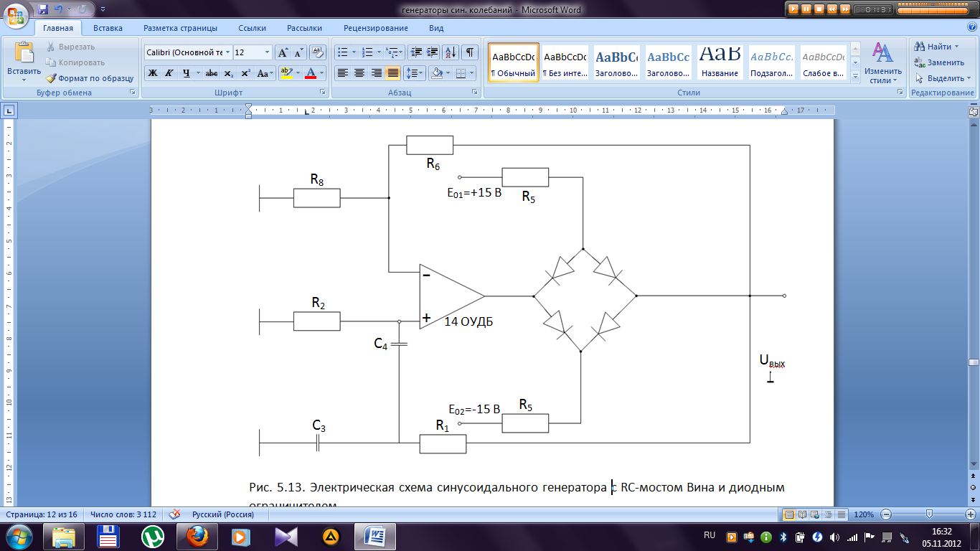Image resolution: width=980 pixels, height=551 pixels.
Task: Open the underline (Ч) style dropdown arrow
Action: 197,73
